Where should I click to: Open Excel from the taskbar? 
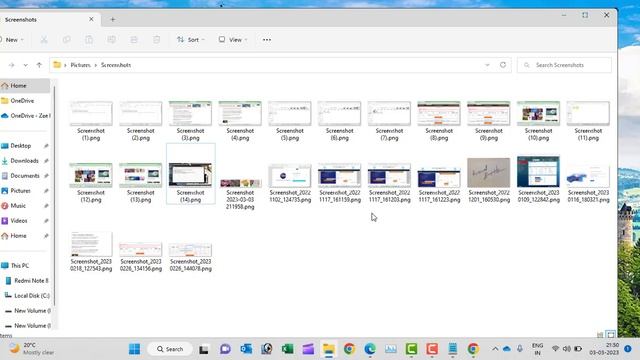(287, 349)
